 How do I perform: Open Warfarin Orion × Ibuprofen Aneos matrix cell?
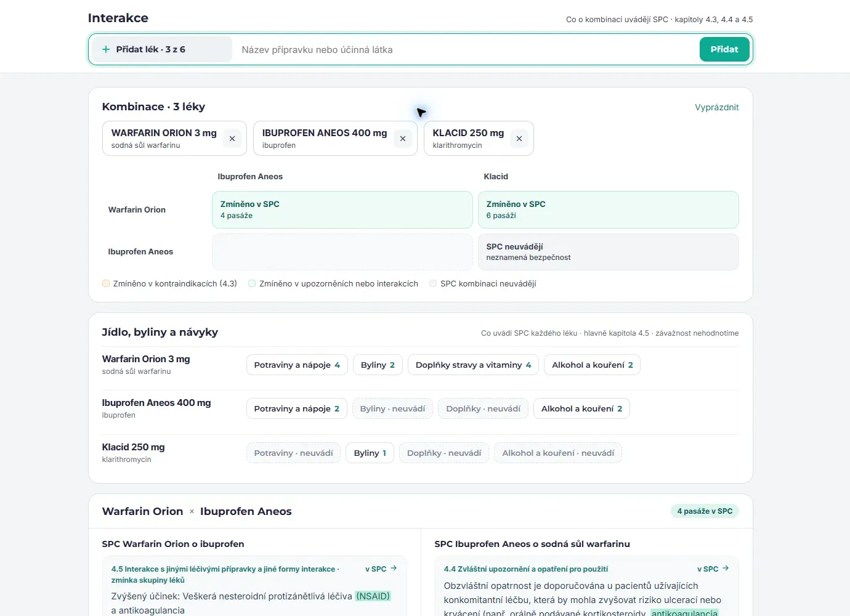coord(342,209)
